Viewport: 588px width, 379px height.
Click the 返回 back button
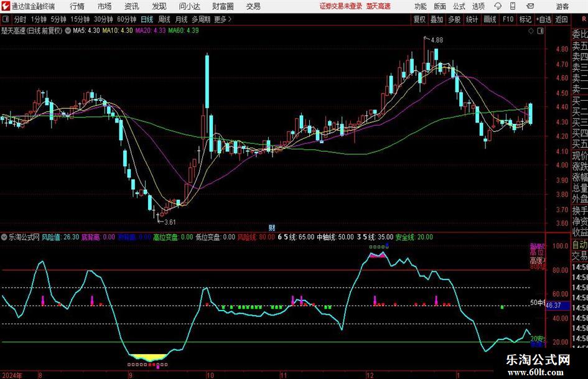pos(561,19)
